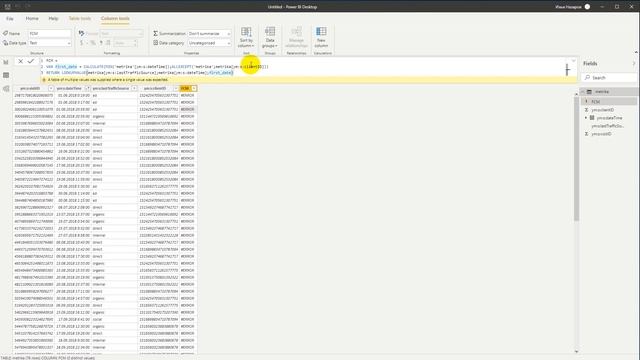Click search magnifier in Fields pane
Image resolution: width=640 pixels, height=360 pixels.
pos(588,78)
